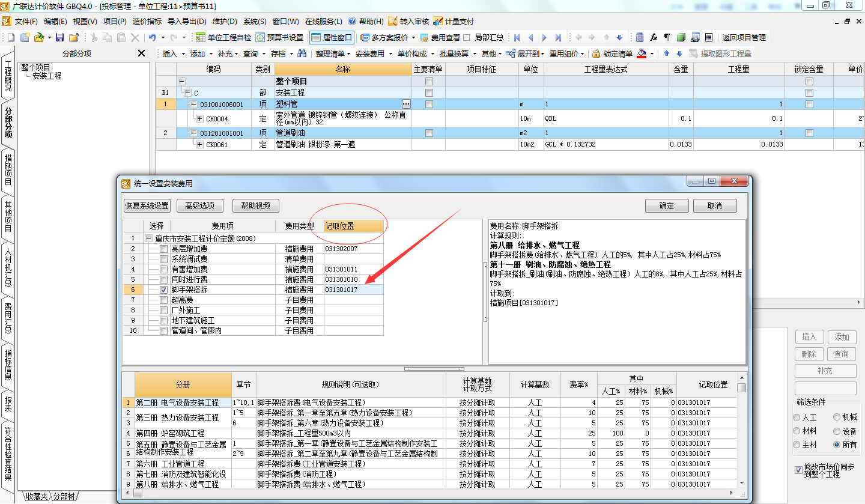Viewport: 865px width, 504px height.
Task: Check the 高层增加费 checkbox
Action: [x=163, y=249]
